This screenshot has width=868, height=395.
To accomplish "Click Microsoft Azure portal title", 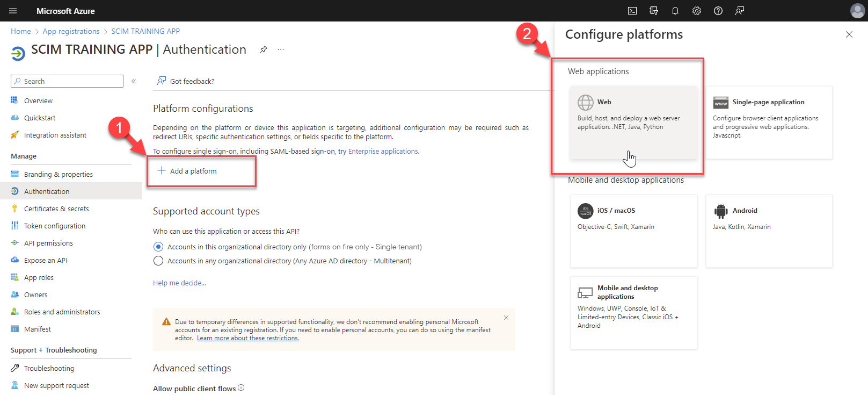I will (x=65, y=11).
